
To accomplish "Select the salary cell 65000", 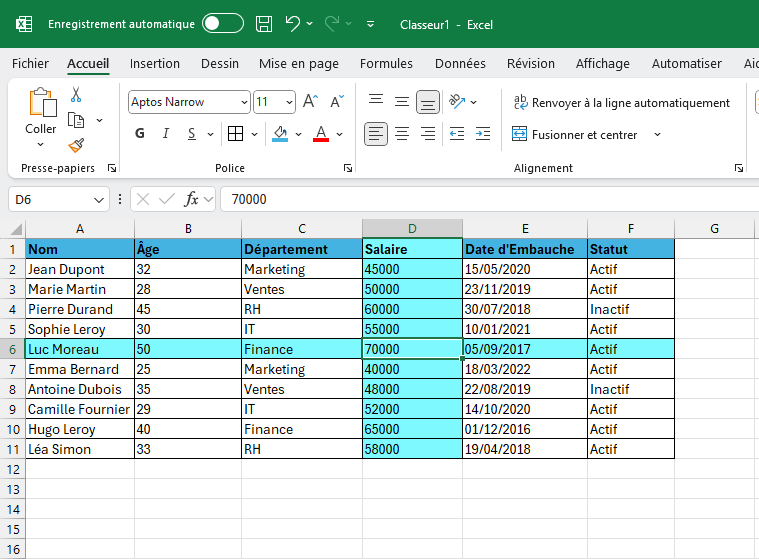I will (412, 429).
